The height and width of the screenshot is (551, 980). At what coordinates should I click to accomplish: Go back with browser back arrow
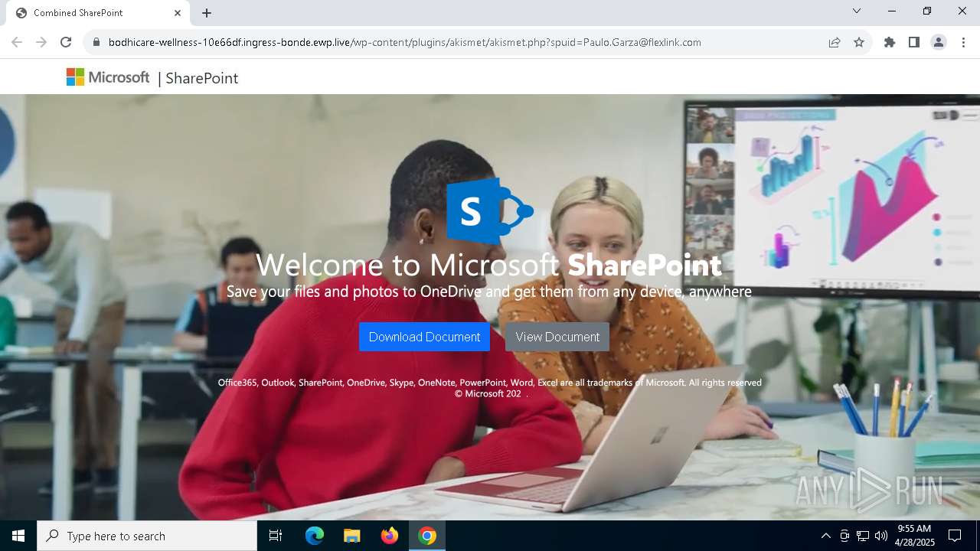tap(17, 42)
